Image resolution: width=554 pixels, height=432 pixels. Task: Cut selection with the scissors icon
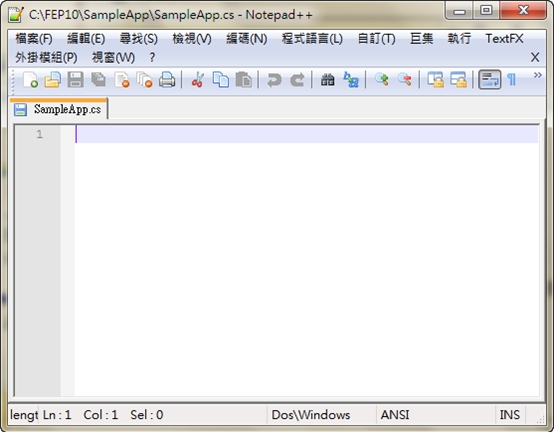(x=198, y=79)
